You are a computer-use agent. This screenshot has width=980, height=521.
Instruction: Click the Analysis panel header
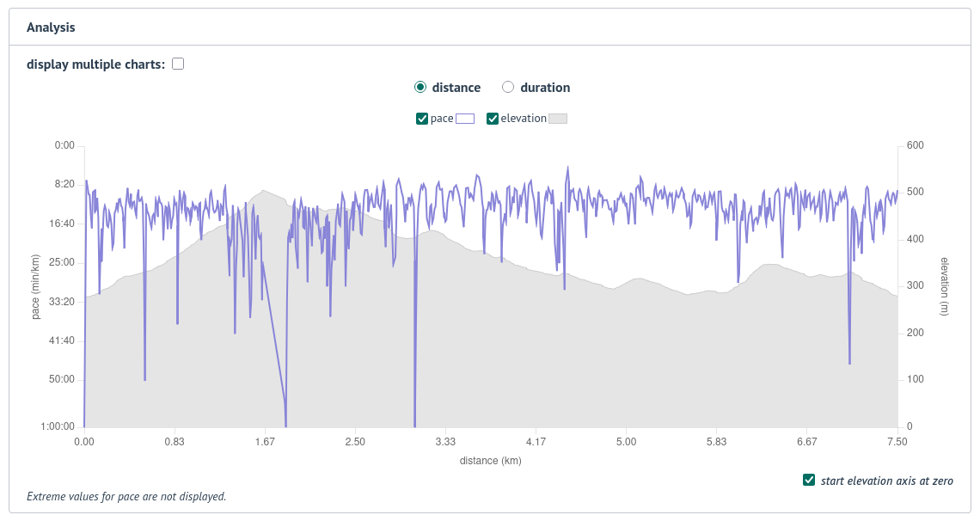(x=52, y=27)
